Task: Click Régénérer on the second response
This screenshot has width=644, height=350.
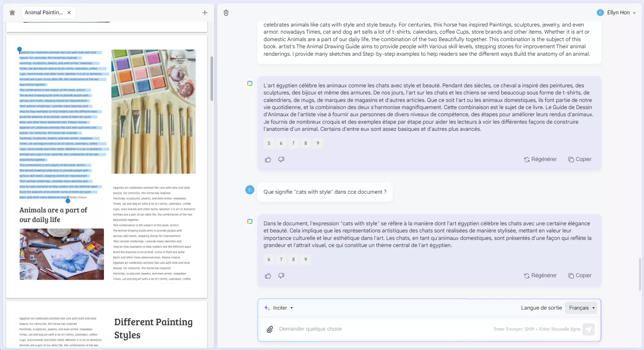Action: click(x=540, y=276)
